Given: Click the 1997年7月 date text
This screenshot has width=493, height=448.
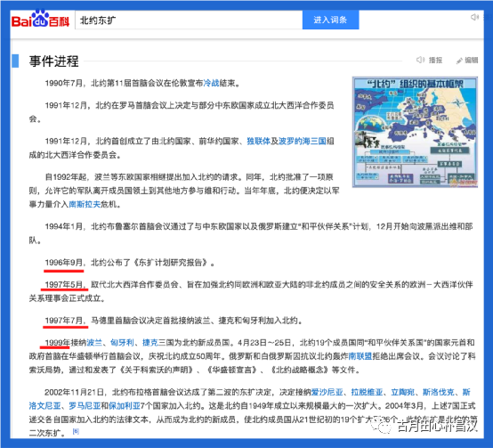Looking at the screenshot, I should [x=63, y=321].
